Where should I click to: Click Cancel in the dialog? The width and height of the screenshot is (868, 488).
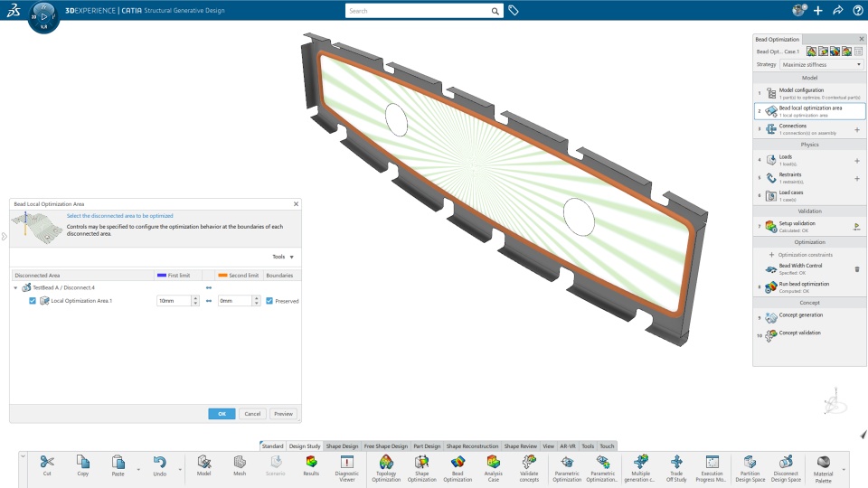click(x=252, y=414)
